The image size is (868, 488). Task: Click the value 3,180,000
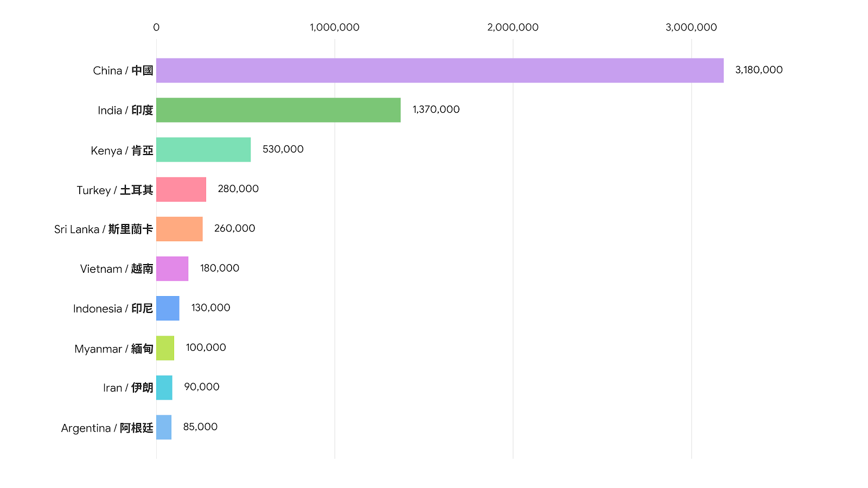(759, 70)
